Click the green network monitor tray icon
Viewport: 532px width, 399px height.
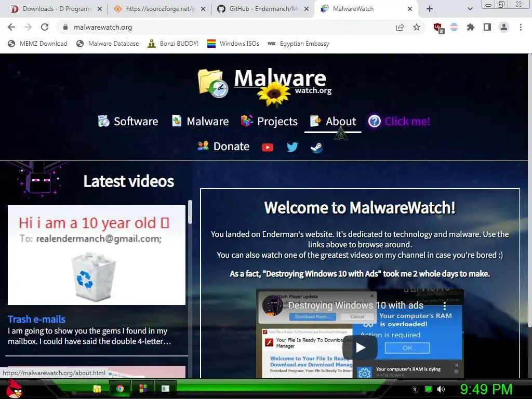(x=429, y=389)
